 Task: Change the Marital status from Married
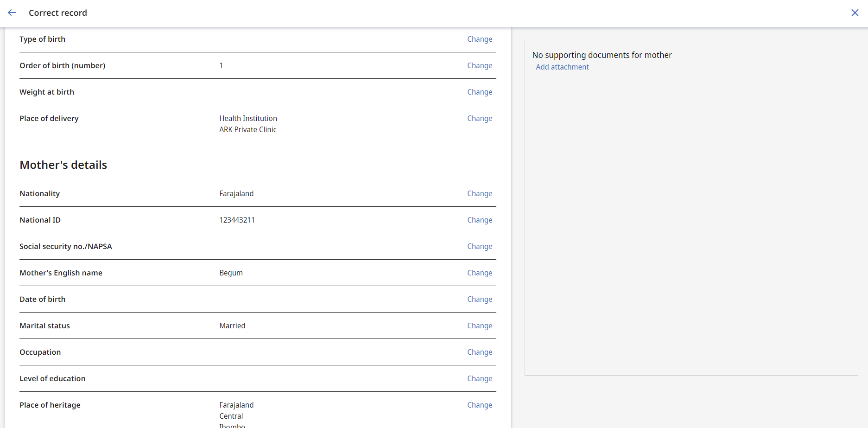[479, 326]
